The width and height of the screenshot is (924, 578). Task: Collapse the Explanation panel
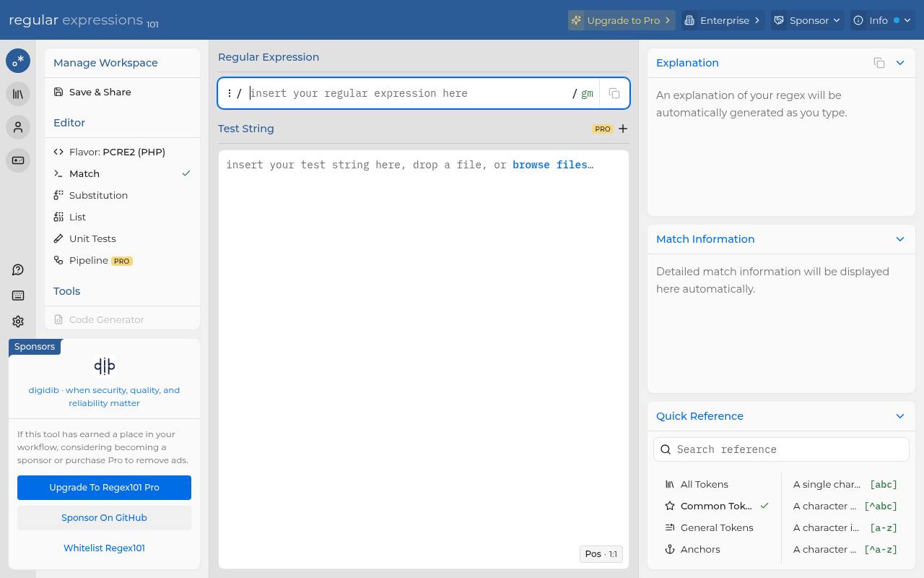click(x=900, y=63)
